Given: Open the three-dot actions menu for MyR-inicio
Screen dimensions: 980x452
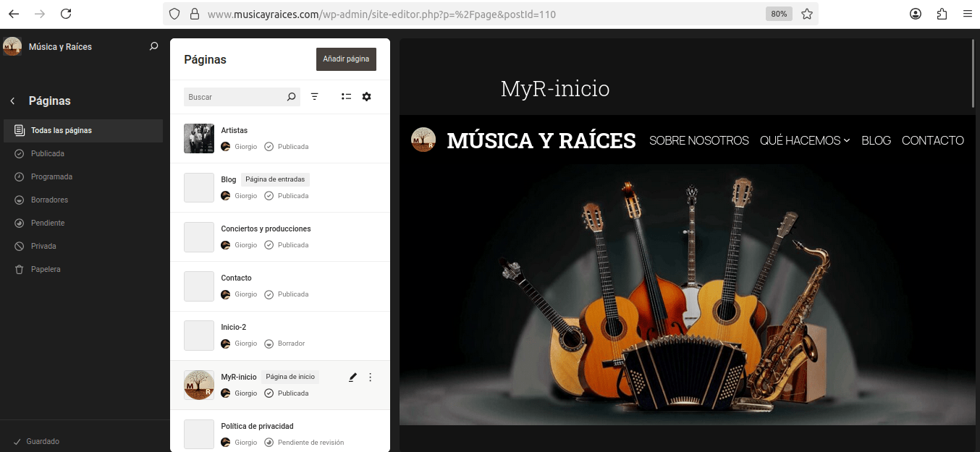Looking at the screenshot, I should 371,377.
